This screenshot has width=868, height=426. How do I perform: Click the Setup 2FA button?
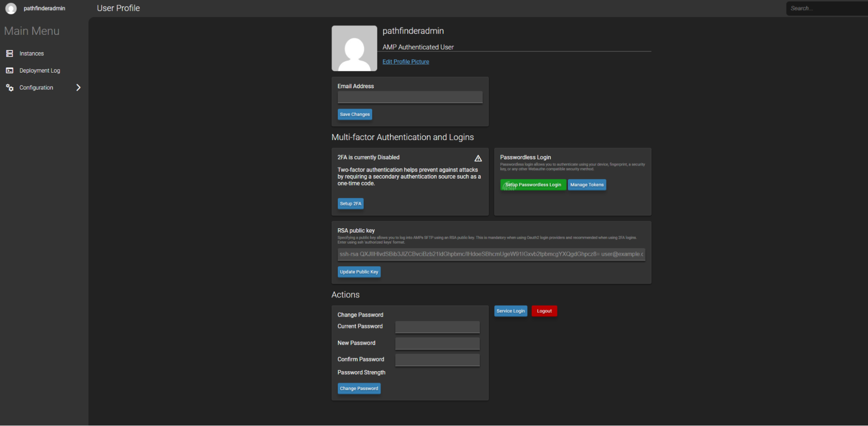[350, 203]
